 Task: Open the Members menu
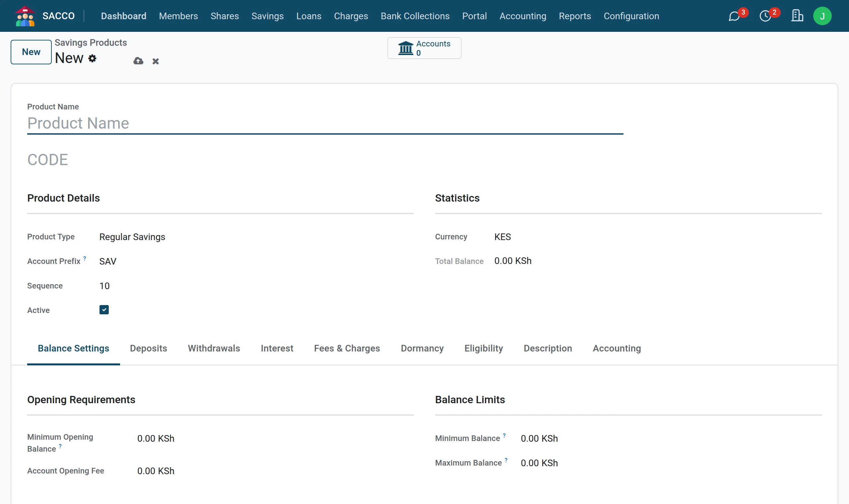[178, 16]
